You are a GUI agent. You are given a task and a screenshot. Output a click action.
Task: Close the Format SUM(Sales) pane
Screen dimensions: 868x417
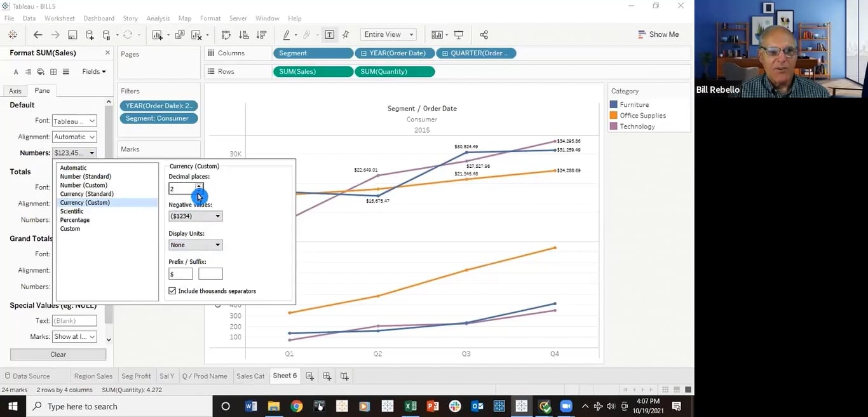pyautogui.click(x=107, y=53)
